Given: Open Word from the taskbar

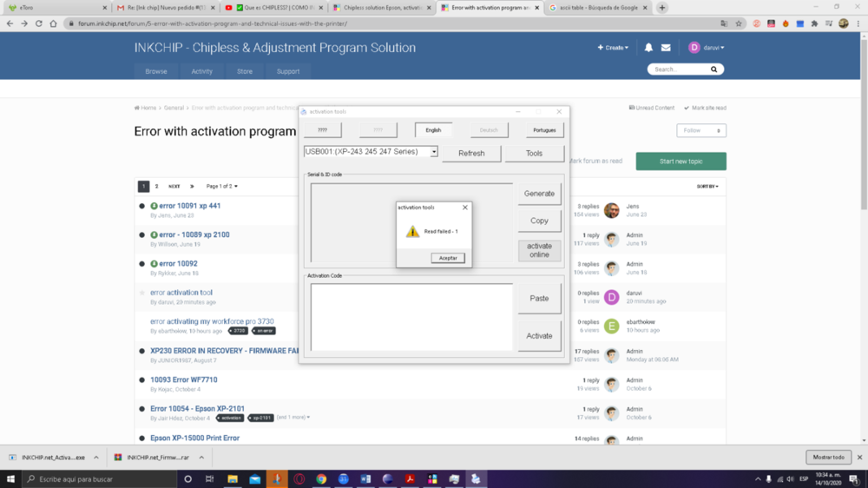Looking at the screenshot, I should [365, 479].
